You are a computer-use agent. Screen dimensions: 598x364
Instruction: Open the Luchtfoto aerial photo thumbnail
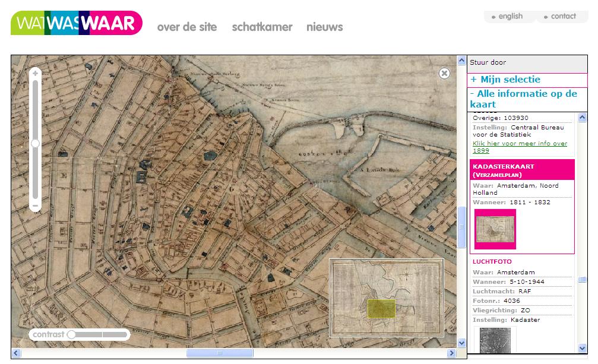pos(495,340)
